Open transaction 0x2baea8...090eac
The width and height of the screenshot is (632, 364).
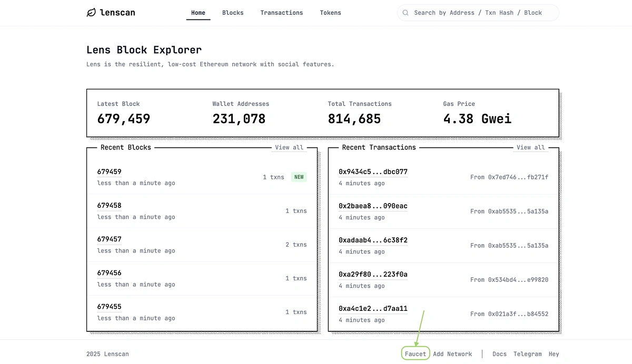pos(373,206)
